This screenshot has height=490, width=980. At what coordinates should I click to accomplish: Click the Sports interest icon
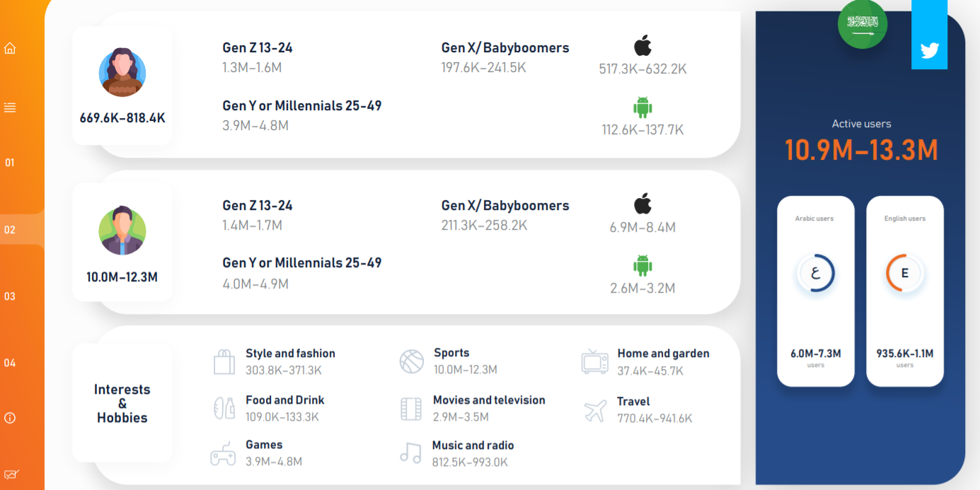point(411,361)
